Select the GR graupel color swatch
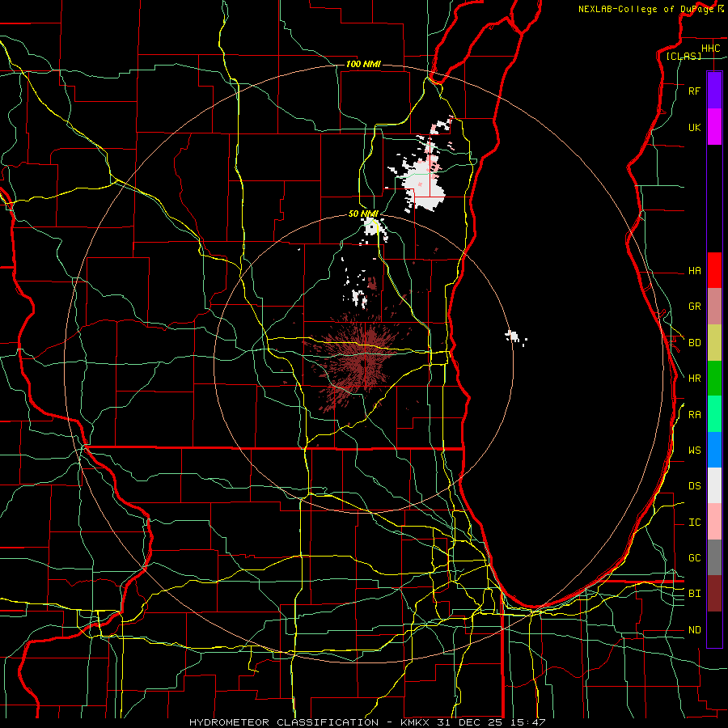Image resolution: width=728 pixels, height=728 pixels. click(714, 307)
